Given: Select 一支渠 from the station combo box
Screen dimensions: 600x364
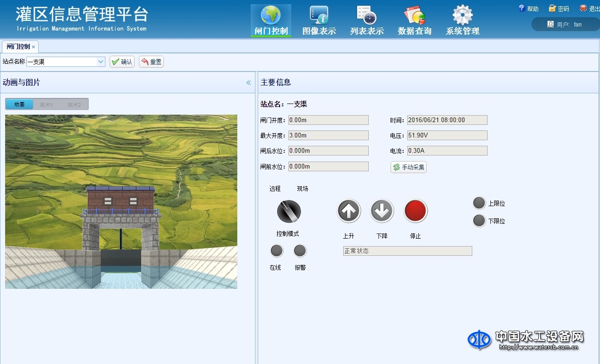Looking at the screenshot, I should (x=60, y=61).
